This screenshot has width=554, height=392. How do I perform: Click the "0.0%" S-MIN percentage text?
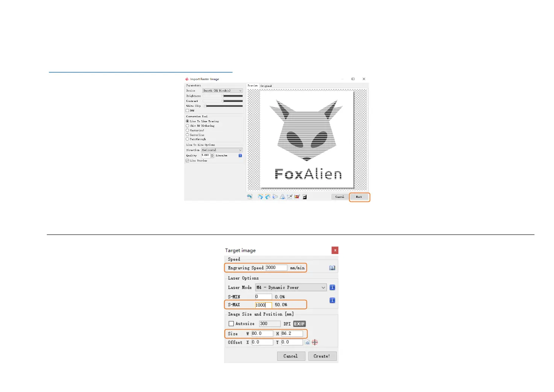[x=280, y=297]
